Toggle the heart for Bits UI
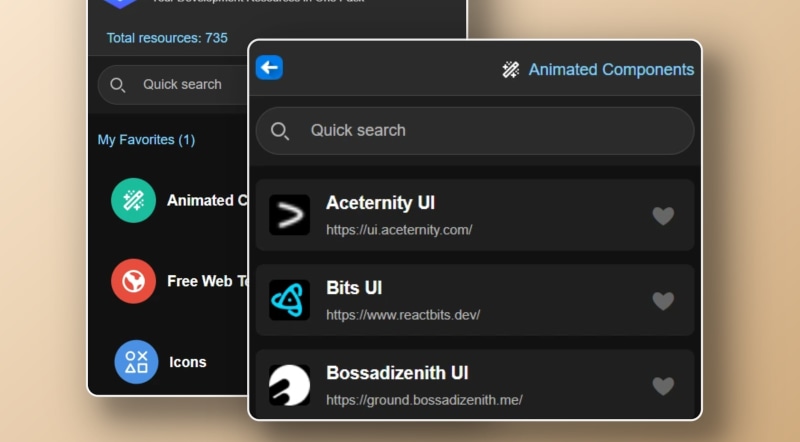Screen dimensions: 800x442 pos(663,300)
